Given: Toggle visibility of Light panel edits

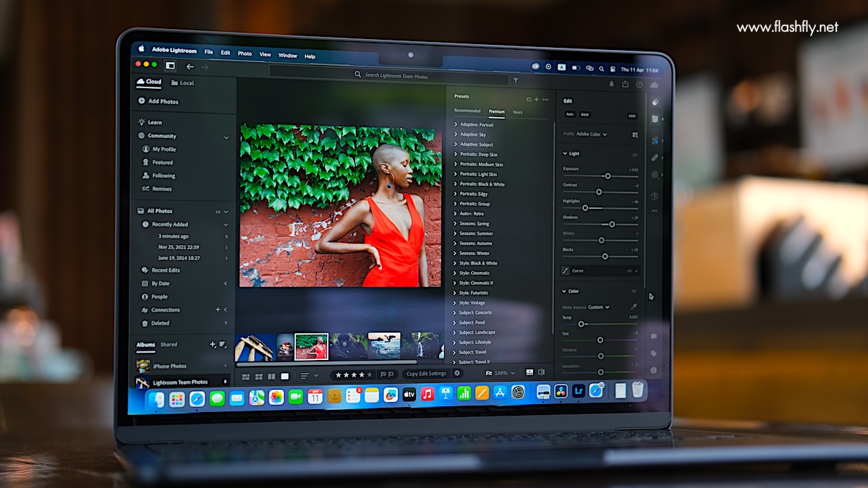Looking at the screenshot, I should (635, 154).
